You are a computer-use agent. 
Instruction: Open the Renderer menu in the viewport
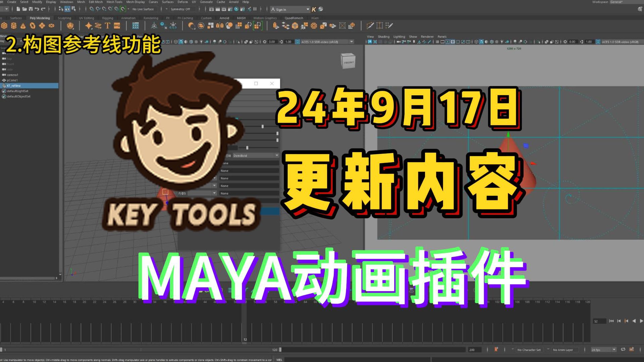point(427,37)
